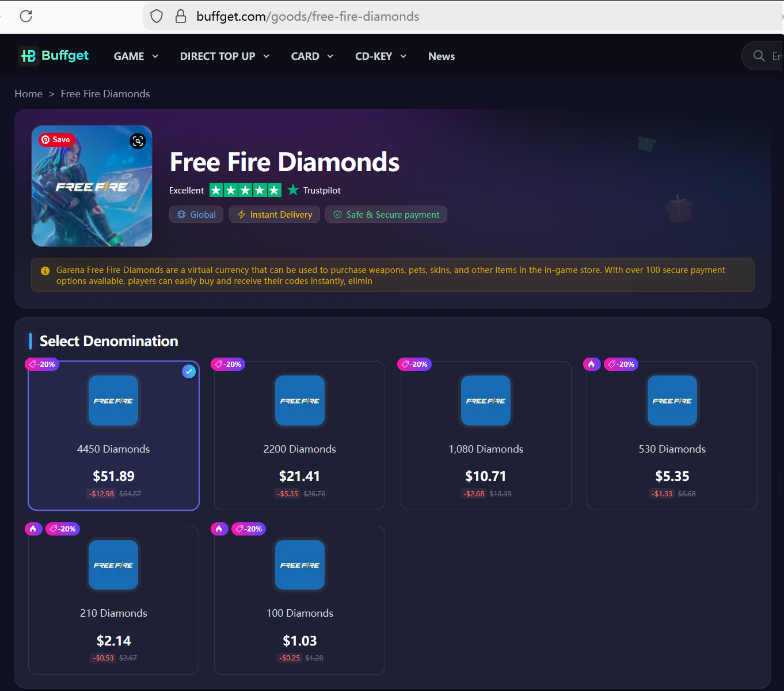This screenshot has height=691, width=784.
Task: Expand the GAME dropdown menu
Action: tap(136, 56)
